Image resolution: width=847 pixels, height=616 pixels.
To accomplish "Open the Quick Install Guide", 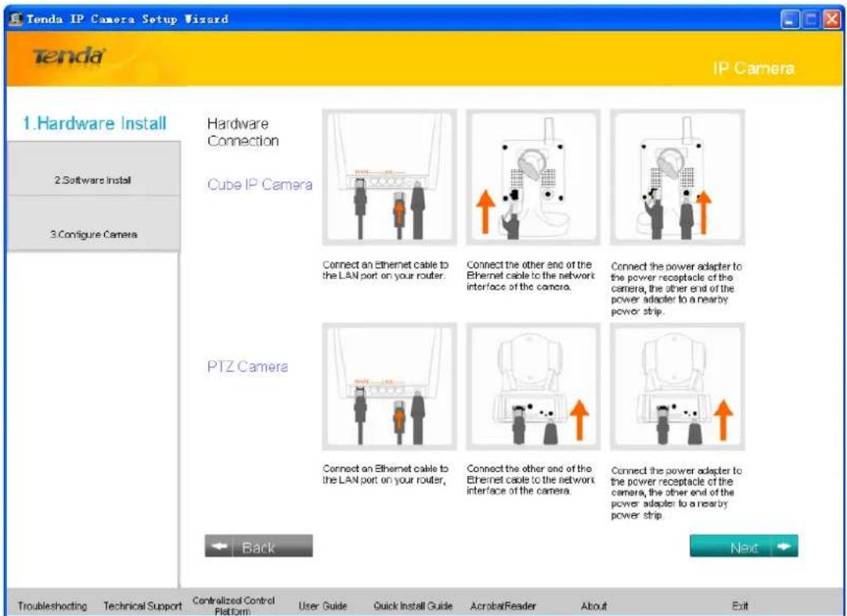I will click(413, 606).
